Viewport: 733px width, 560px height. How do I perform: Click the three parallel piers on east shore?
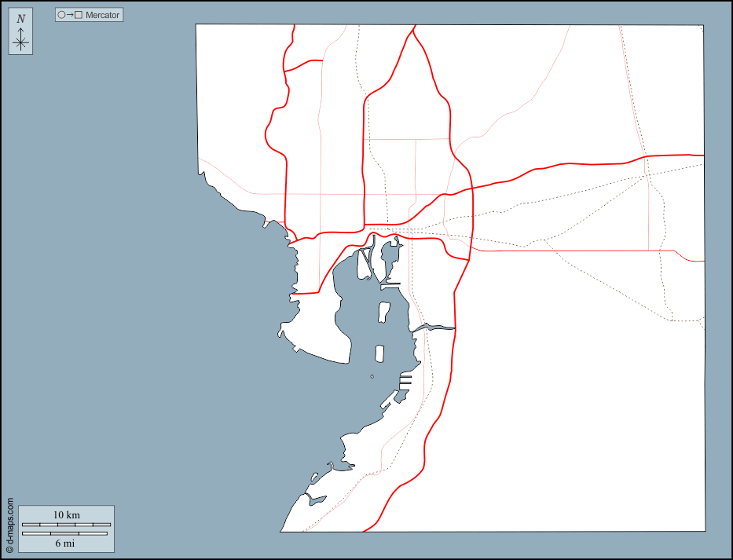[405, 381]
